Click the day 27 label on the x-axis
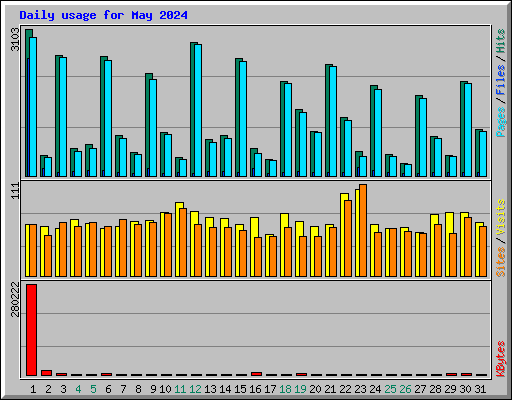 [420, 389]
